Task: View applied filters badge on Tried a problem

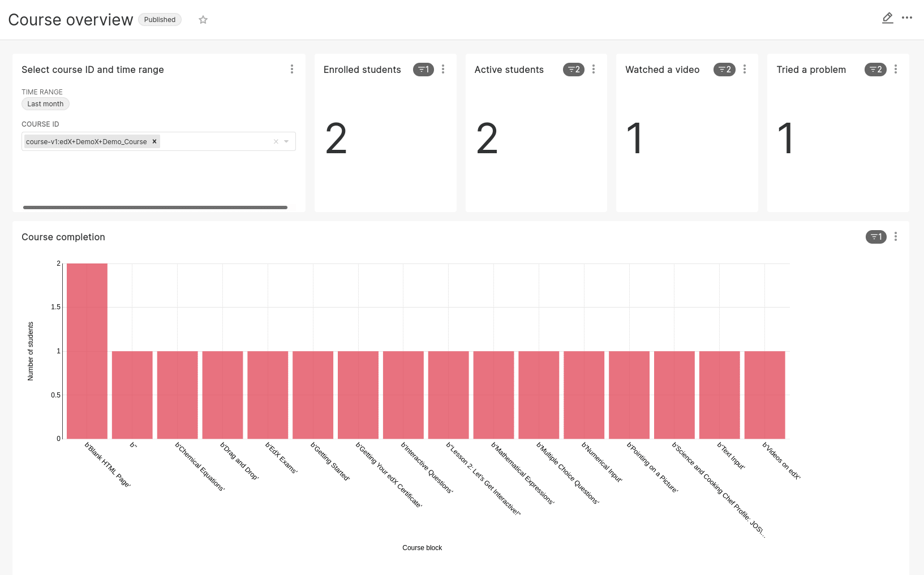Action: click(875, 70)
